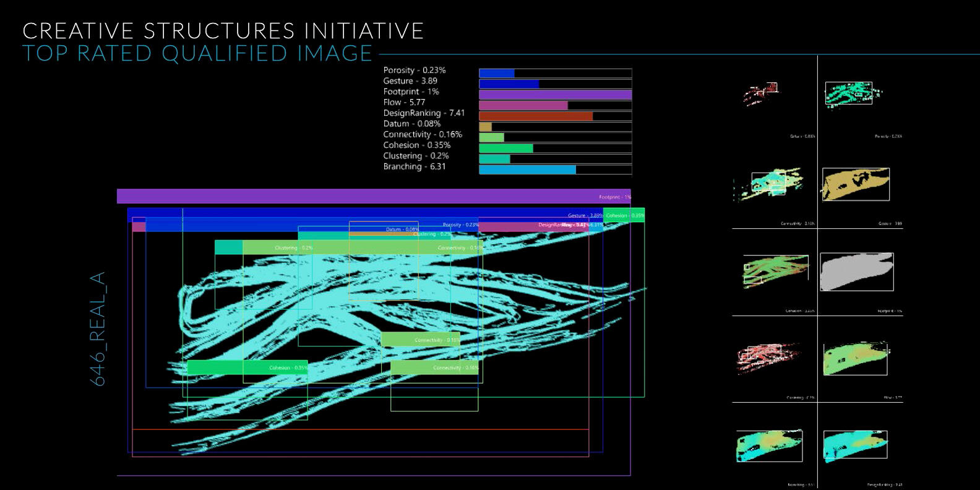This screenshot has height=490, width=980.
Task: Open the Flow thumbnail in the right grid
Action: point(856,358)
